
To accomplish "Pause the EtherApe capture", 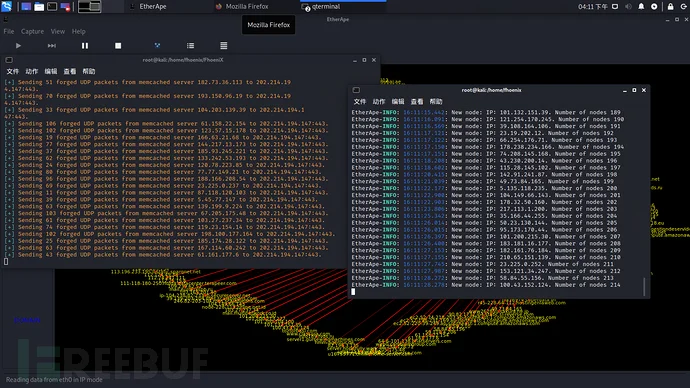I will pyautogui.click(x=85, y=45).
